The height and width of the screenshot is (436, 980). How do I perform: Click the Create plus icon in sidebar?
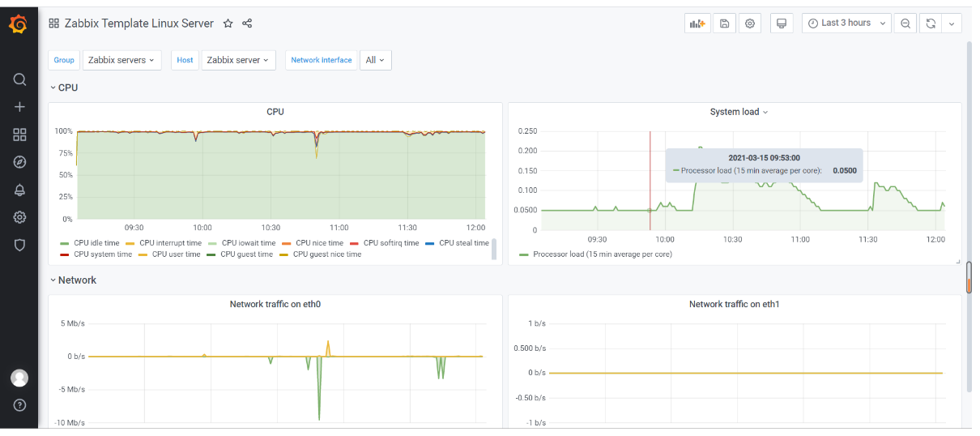[x=19, y=107]
